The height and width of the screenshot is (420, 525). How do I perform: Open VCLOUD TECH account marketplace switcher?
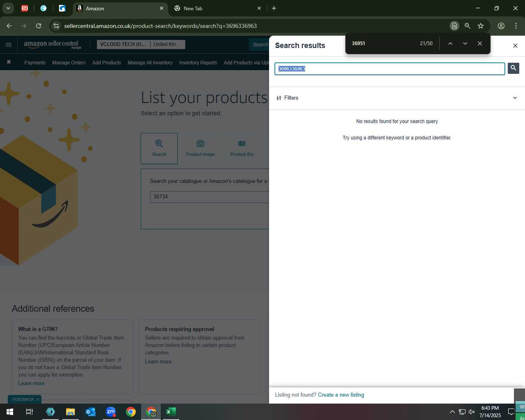click(x=141, y=44)
